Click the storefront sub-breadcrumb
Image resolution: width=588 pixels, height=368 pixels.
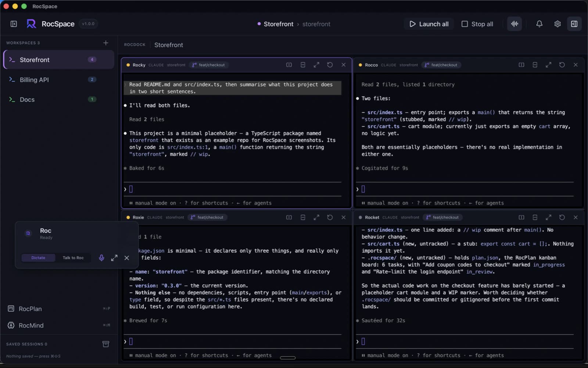pos(316,24)
